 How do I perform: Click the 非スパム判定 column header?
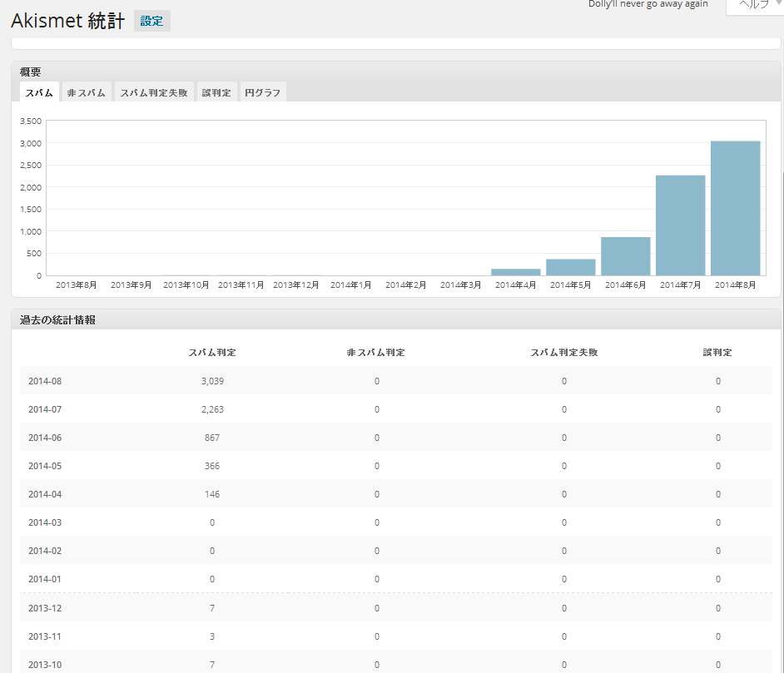point(376,352)
